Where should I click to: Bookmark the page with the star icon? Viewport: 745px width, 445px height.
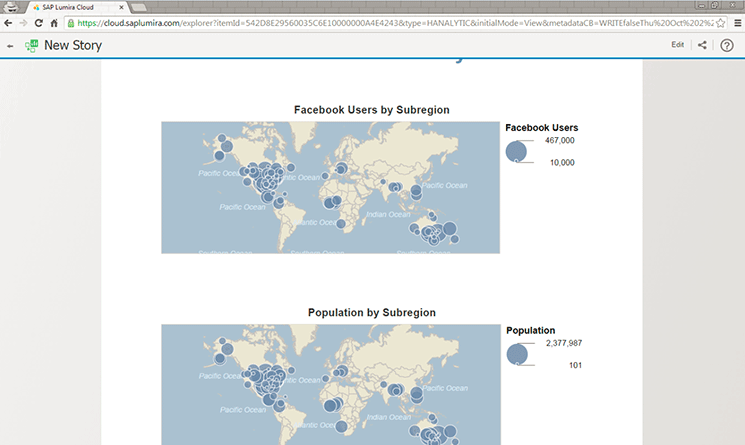pyautogui.click(x=721, y=23)
